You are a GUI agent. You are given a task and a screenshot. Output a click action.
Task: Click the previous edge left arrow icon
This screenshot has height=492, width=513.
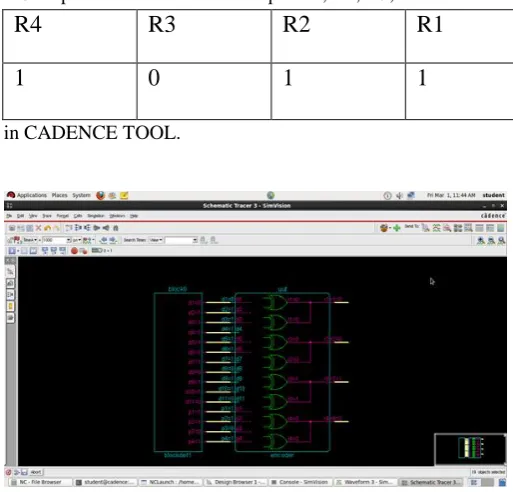[104, 240]
